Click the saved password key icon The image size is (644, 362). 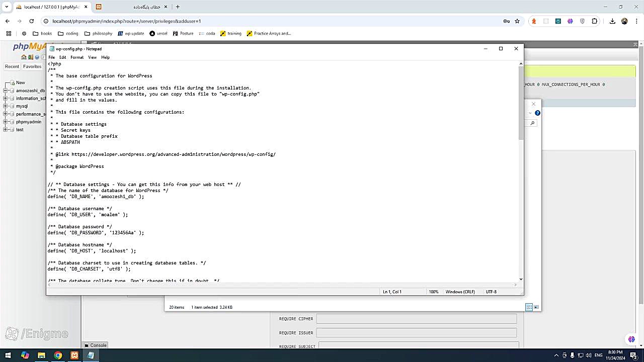507,21
